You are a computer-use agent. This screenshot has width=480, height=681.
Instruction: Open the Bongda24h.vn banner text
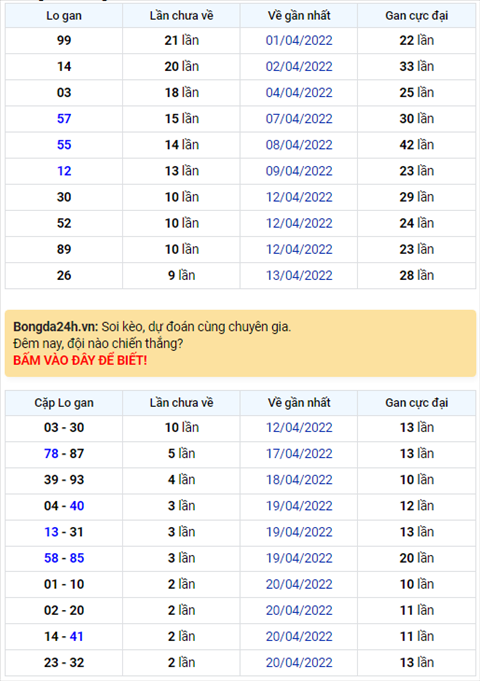152,327
